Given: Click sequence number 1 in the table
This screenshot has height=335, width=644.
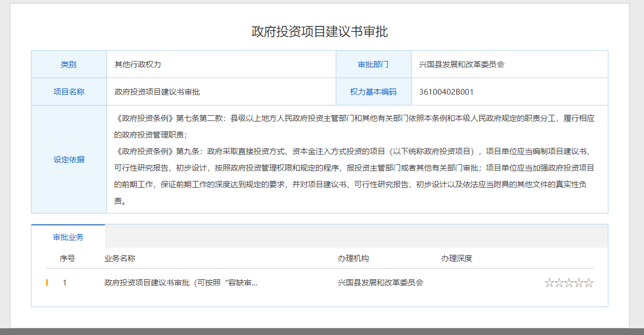Looking at the screenshot, I should tap(65, 283).
